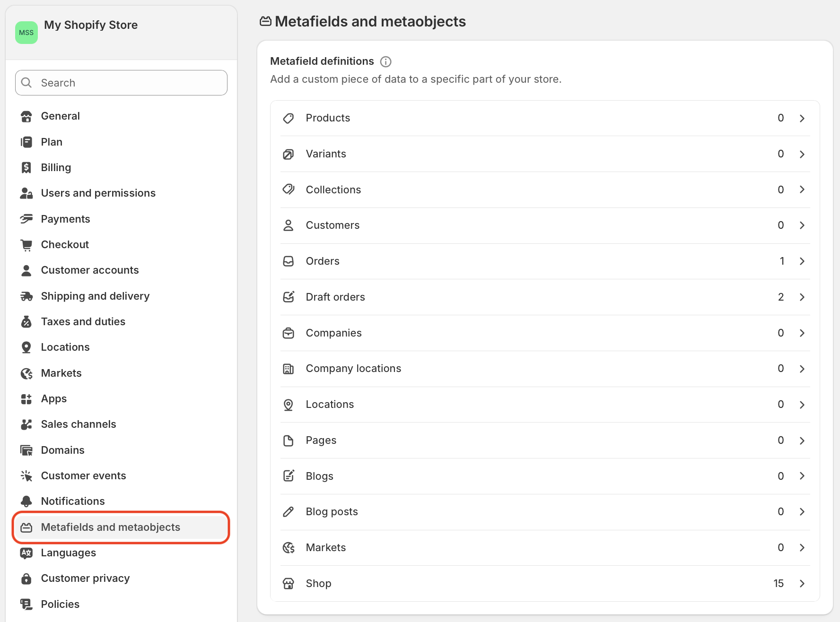Expand the Orders row chevron

(802, 261)
